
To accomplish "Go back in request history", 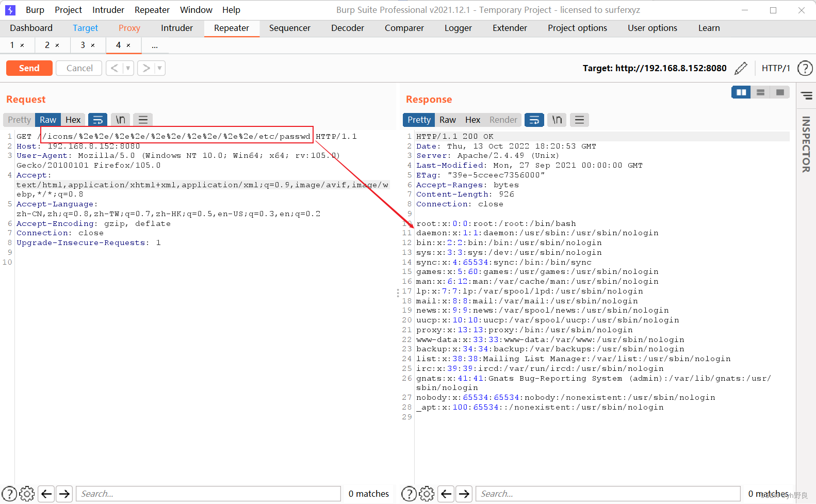I will point(115,68).
